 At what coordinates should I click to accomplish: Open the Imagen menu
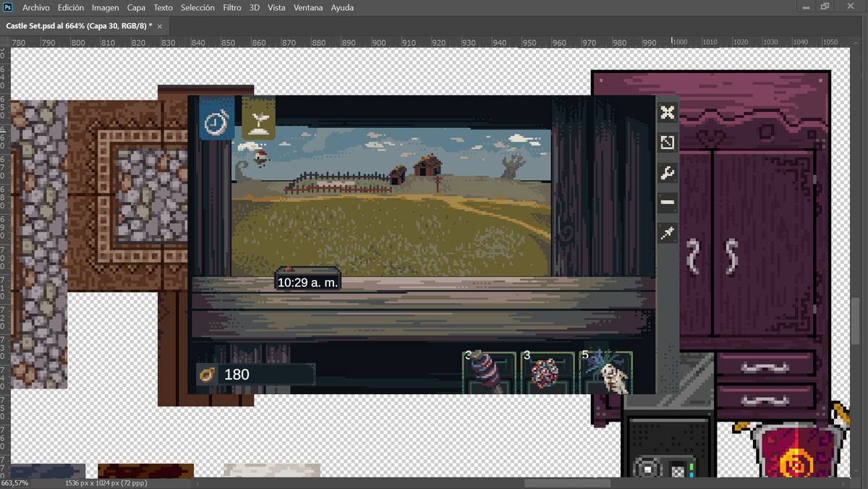(x=105, y=7)
